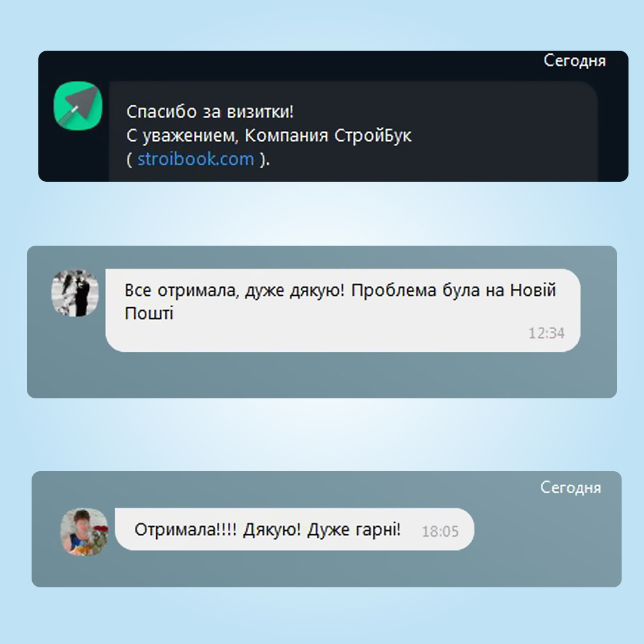Select the "С уважением, Компания СтройБук" line
This screenshot has height=644, width=644.
pos(268,135)
